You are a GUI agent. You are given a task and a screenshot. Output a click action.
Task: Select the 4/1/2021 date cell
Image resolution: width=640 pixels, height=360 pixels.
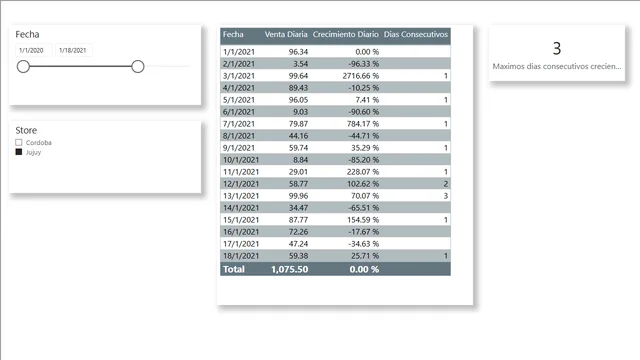pos(239,88)
